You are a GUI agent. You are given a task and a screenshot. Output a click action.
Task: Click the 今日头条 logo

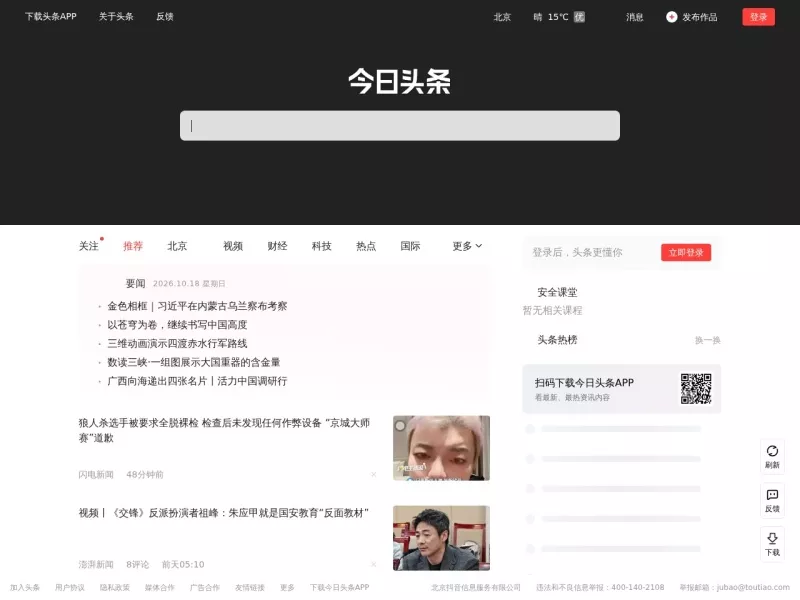pos(399,81)
